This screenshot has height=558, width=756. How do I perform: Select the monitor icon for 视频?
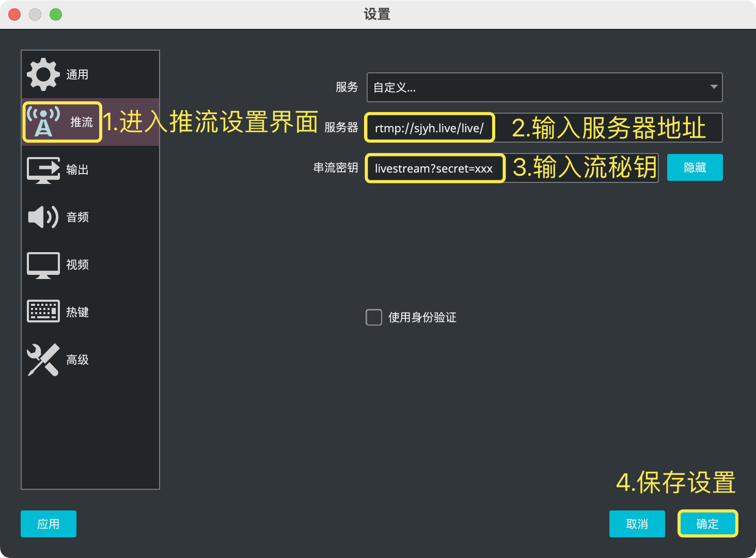pos(43,265)
